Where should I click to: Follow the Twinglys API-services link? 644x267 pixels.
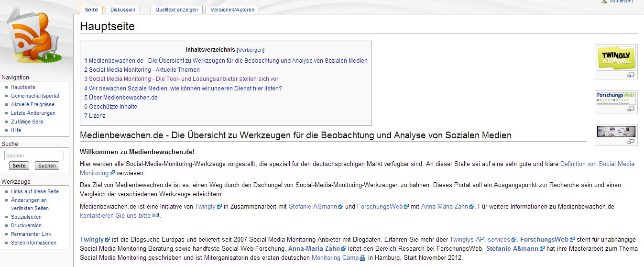click(483, 239)
